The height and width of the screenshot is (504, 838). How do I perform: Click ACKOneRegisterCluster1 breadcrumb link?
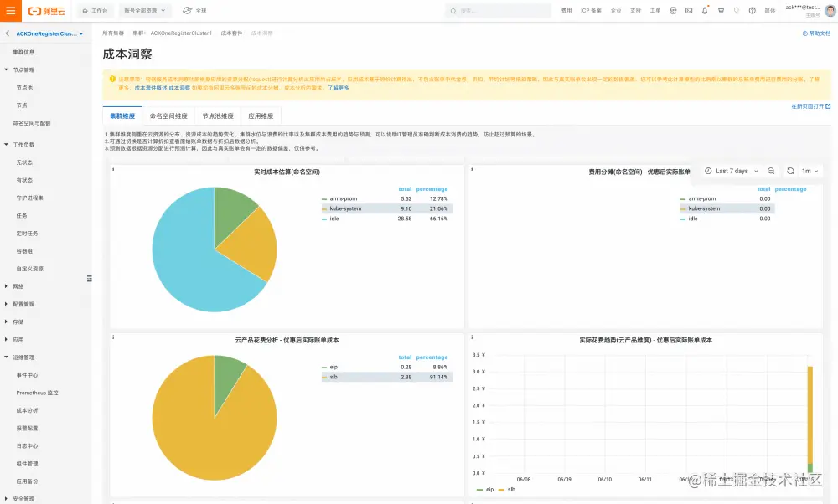click(181, 33)
